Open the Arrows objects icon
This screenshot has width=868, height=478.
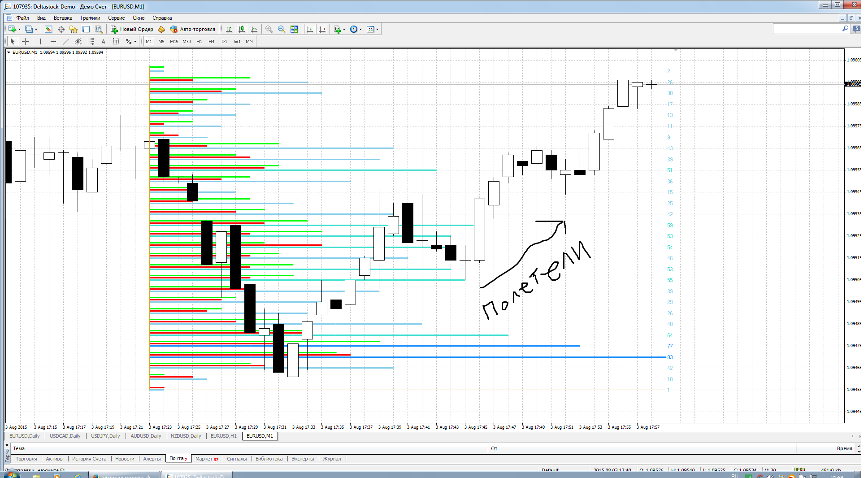129,41
